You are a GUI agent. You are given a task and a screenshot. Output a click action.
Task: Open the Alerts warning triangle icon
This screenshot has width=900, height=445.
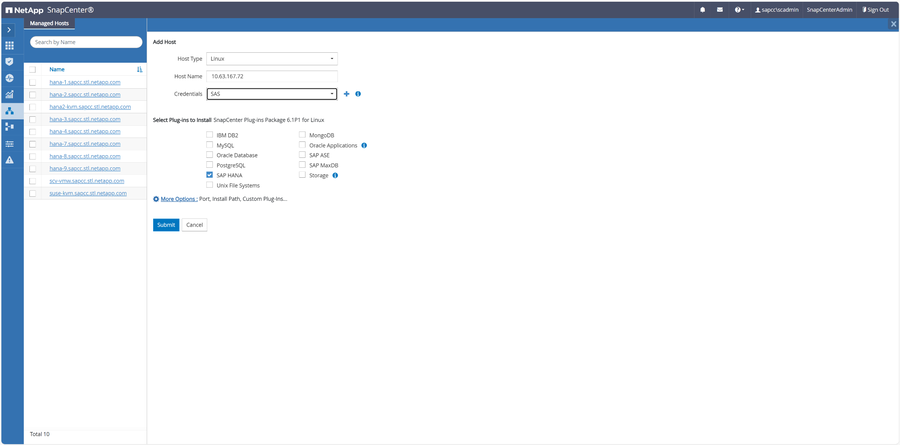tap(9, 160)
